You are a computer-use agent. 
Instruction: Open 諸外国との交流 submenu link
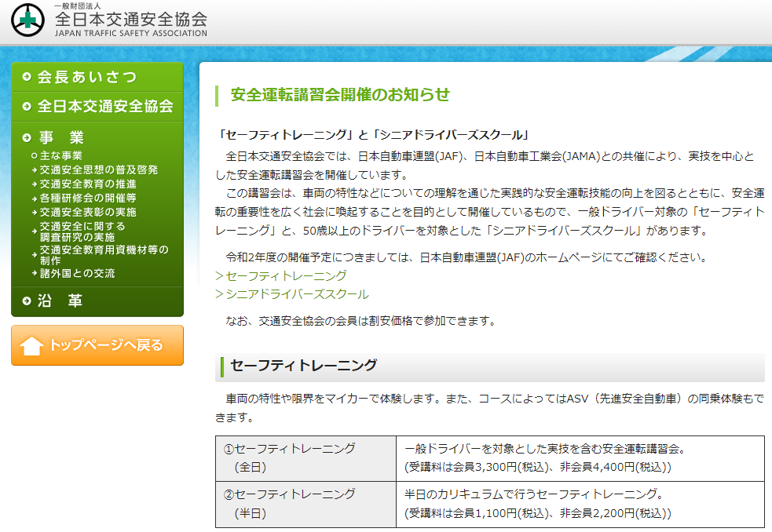point(77,273)
